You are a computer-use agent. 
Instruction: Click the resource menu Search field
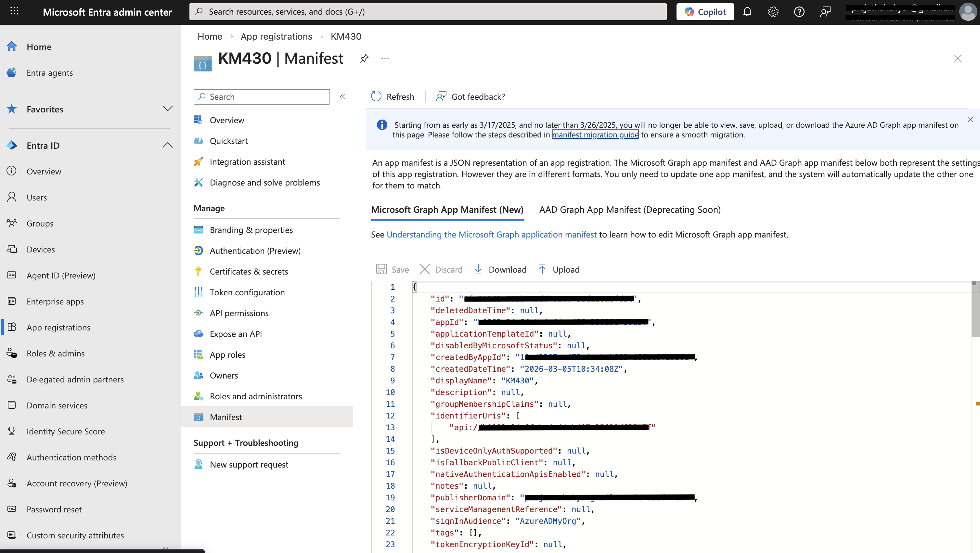coord(262,96)
